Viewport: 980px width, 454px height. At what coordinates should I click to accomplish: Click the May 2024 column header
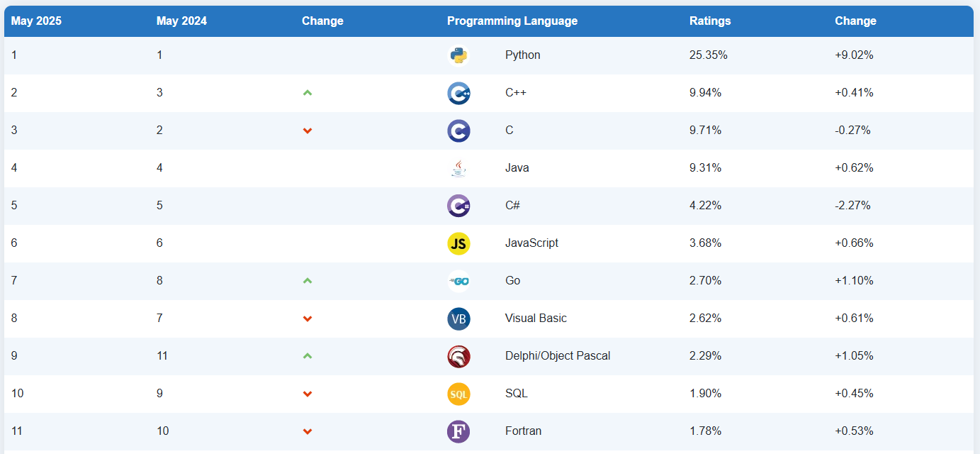[181, 21]
